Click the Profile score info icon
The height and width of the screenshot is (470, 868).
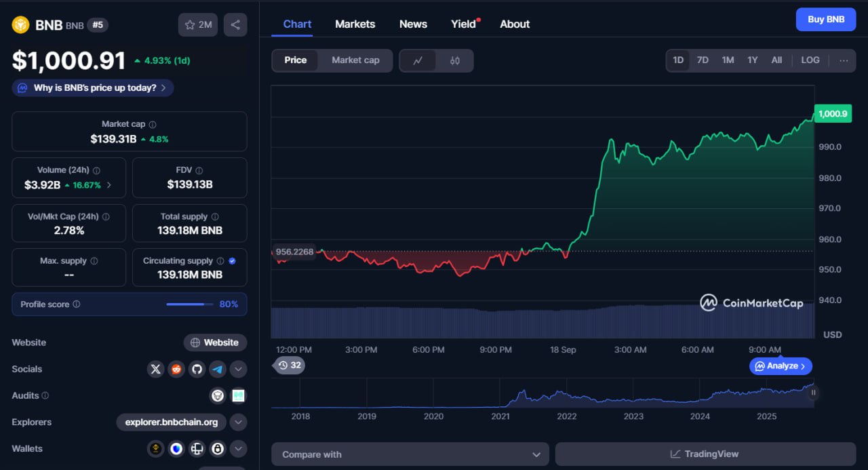[76, 305]
